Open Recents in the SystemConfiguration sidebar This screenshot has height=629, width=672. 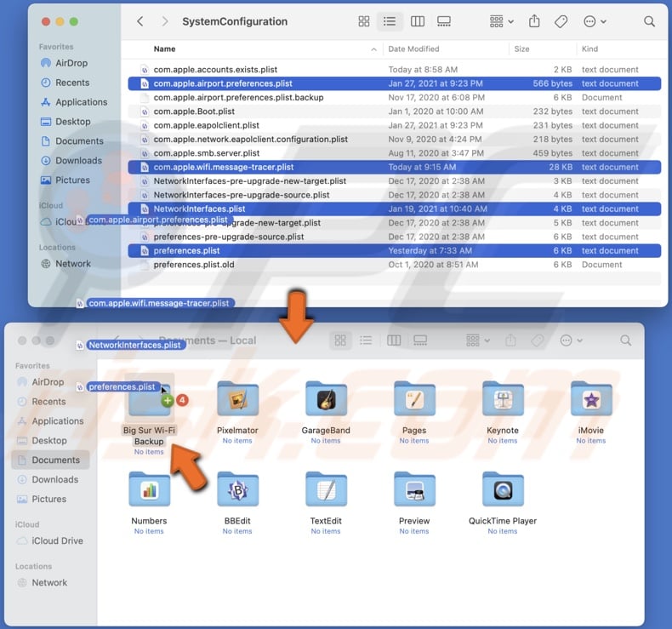click(x=65, y=83)
